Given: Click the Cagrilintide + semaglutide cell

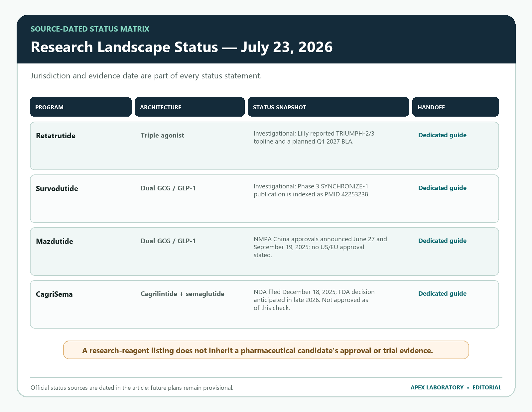Looking at the screenshot, I should 183,294.
